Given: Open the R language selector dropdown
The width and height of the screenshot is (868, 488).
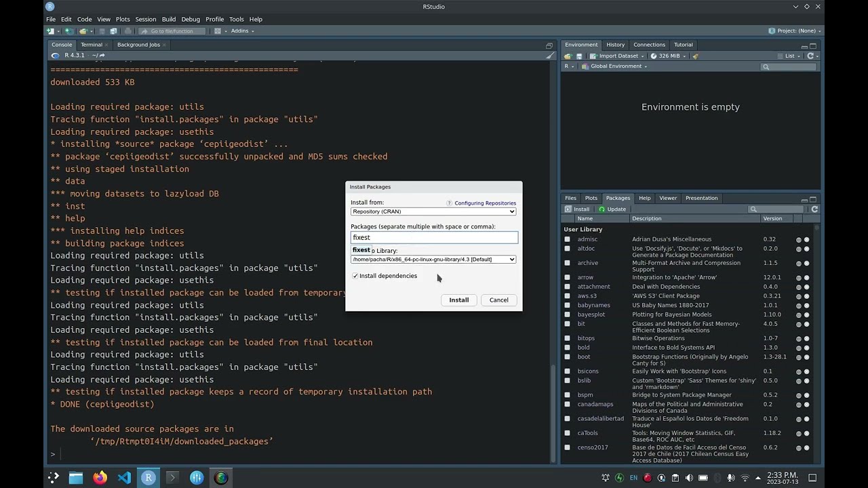Looking at the screenshot, I should pyautogui.click(x=569, y=66).
